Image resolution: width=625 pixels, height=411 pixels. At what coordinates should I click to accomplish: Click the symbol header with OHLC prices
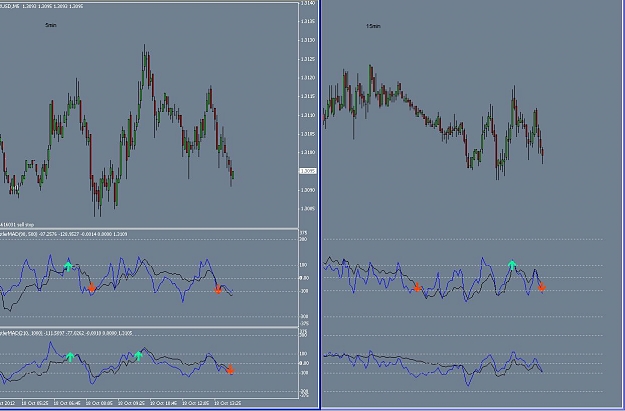click(41, 6)
